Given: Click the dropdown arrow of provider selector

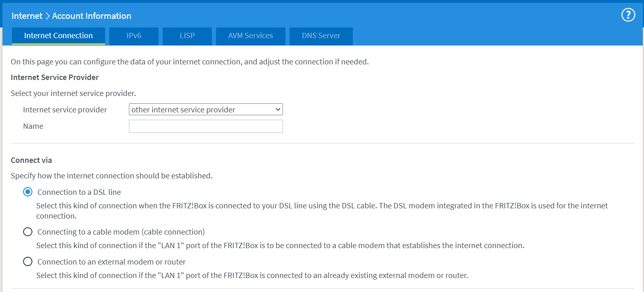Looking at the screenshot, I should click(278, 109).
